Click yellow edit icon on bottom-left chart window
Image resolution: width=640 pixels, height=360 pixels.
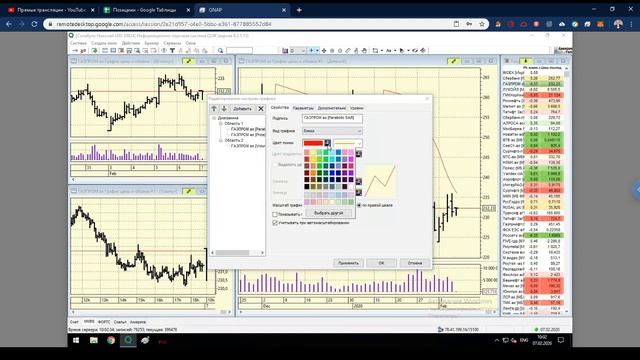click(x=189, y=191)
